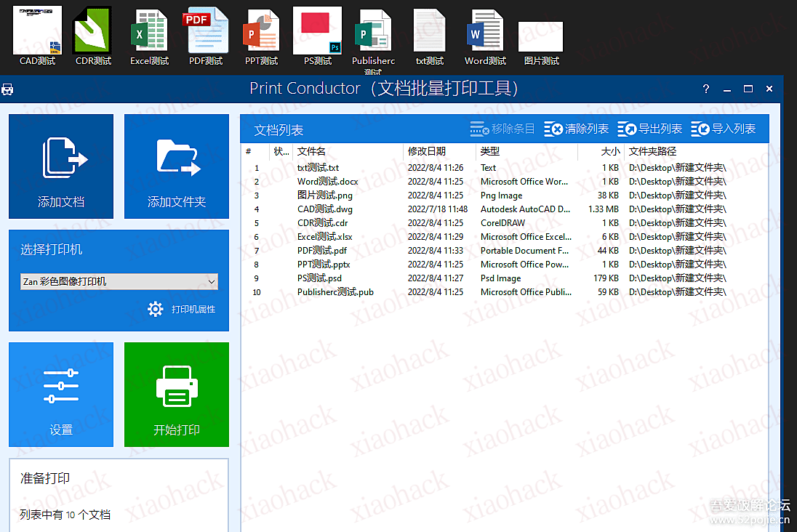797x532 pixels.
Task: Open Settings (设置) sliders tile
Action: [x=61, y=394]
